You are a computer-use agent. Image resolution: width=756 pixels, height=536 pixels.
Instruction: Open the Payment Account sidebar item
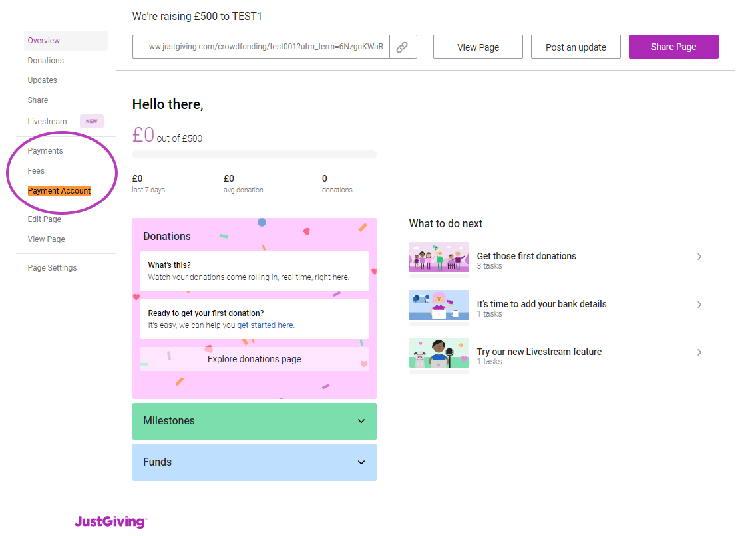click(x=59, y=191)
